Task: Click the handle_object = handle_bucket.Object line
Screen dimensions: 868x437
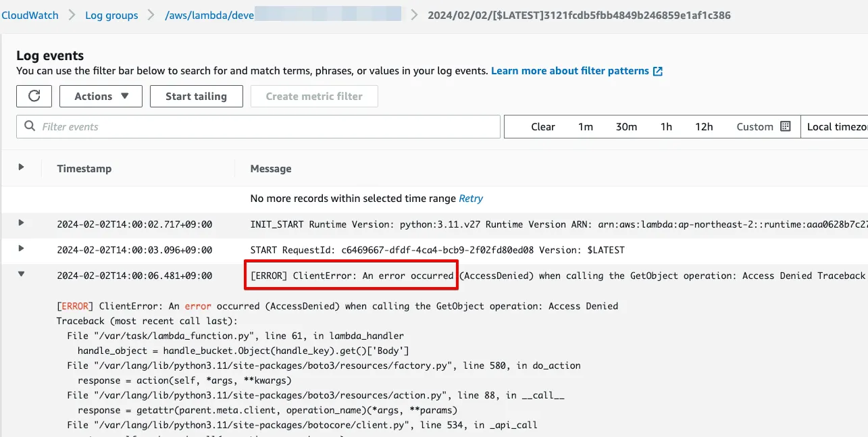Action: pos(243,351)
